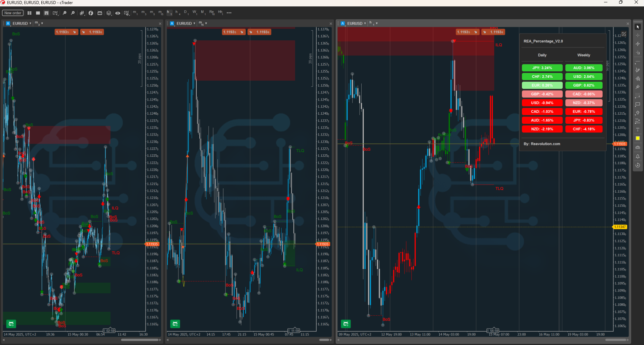Select the split chart layout mode
Image resolution: width=644 pixels, height=345 pixels.
tap(46, 13)
